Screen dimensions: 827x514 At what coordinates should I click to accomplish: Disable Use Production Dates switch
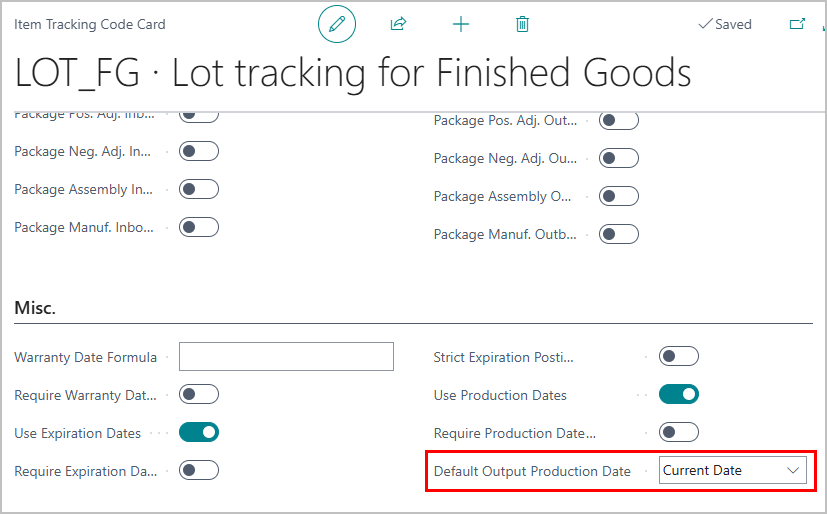click(679, 394)
